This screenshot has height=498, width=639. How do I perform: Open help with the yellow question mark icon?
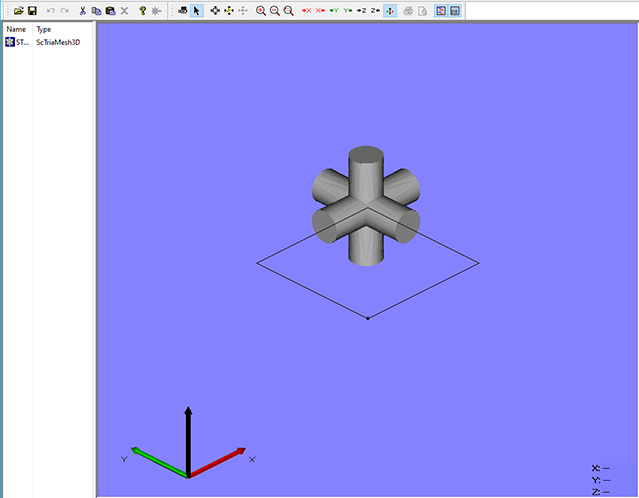[143, 10]
